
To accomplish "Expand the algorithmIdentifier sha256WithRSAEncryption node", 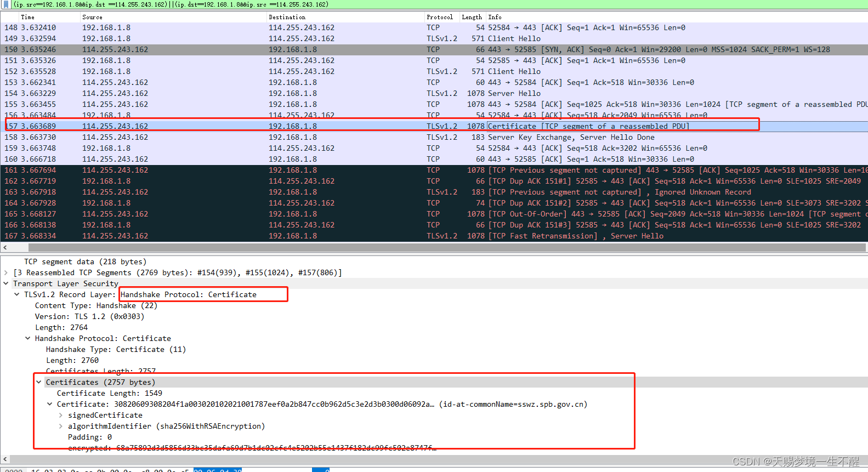I will tap(61, 426).
